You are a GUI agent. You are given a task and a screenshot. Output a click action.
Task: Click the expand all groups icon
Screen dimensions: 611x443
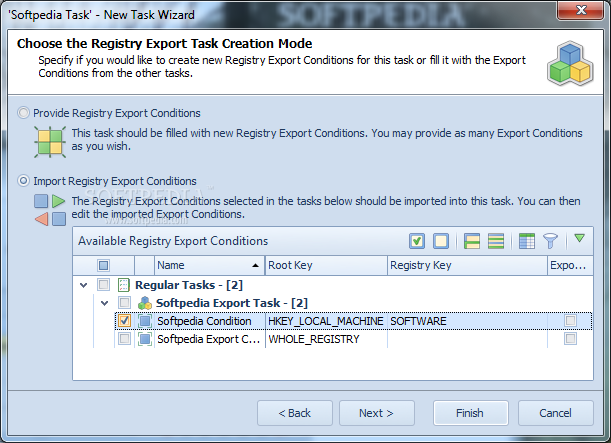coord(472,241)
